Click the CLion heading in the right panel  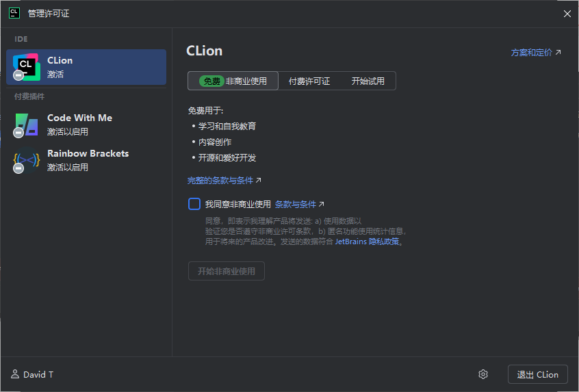point(205,51)
